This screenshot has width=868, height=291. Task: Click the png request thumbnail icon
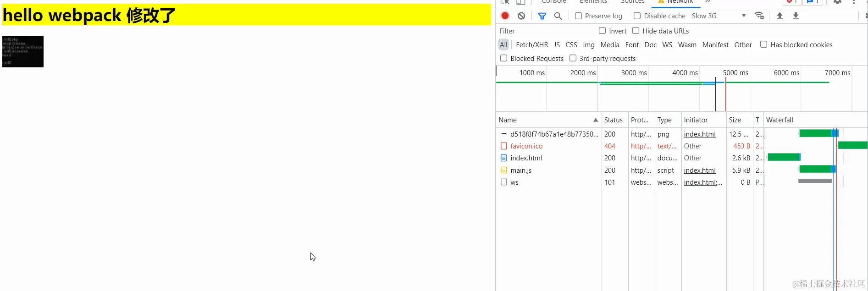tap(503, 134)
